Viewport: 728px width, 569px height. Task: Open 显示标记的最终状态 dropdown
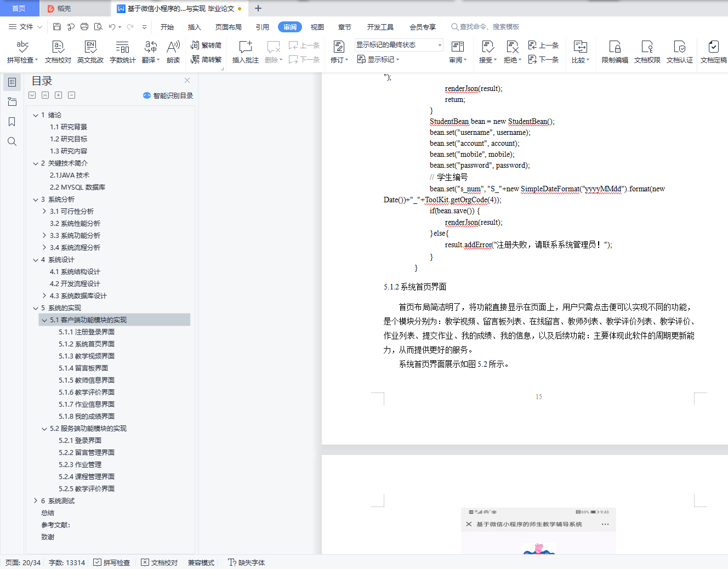tap(399, 45)
